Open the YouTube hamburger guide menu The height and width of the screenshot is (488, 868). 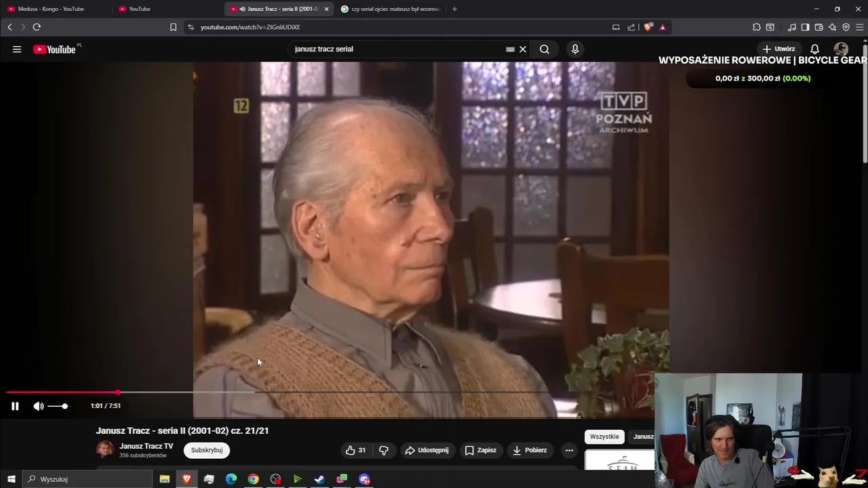(17, 49)
